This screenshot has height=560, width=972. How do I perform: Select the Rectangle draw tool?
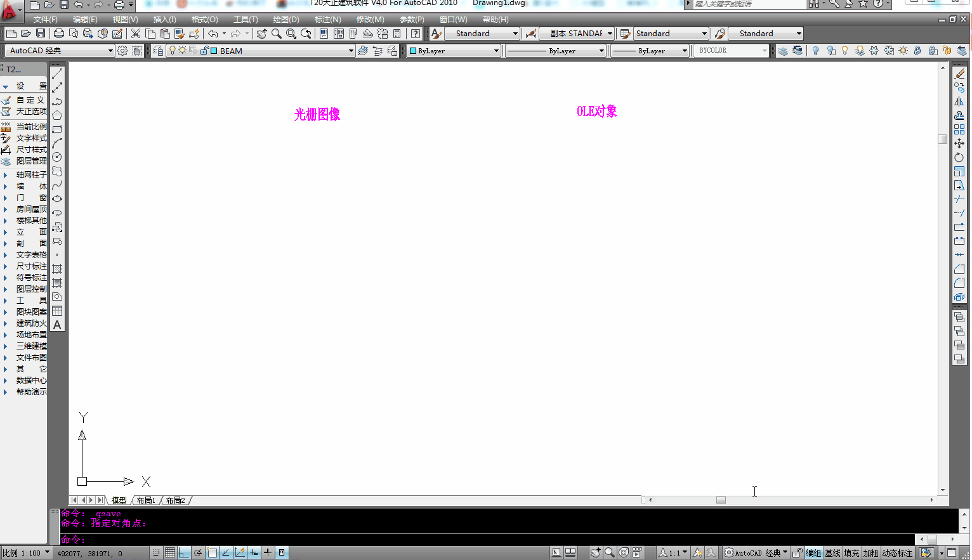click(57, 129)
